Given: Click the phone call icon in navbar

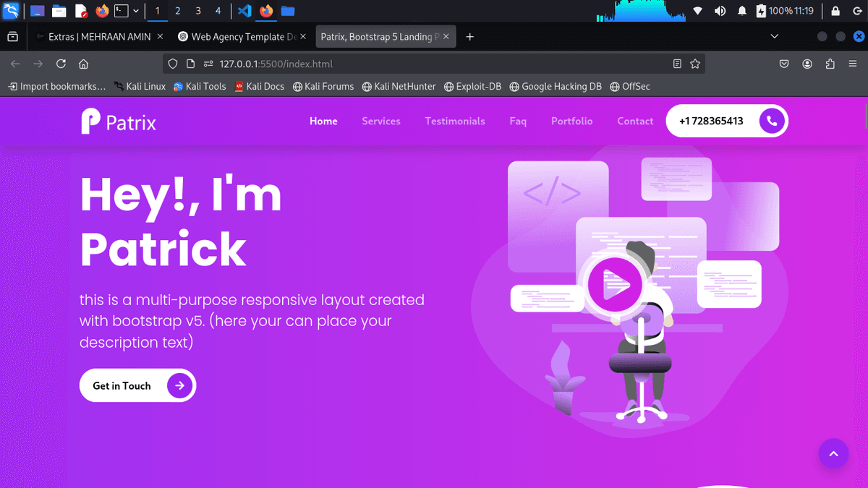Looking at the screenshot, I should pos(772,121).
